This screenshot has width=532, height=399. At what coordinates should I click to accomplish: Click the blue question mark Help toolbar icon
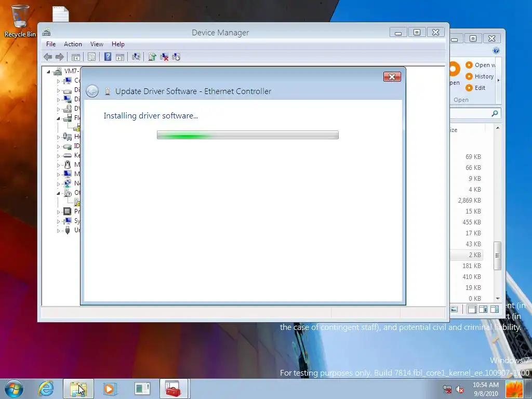[x=108, y=57]
